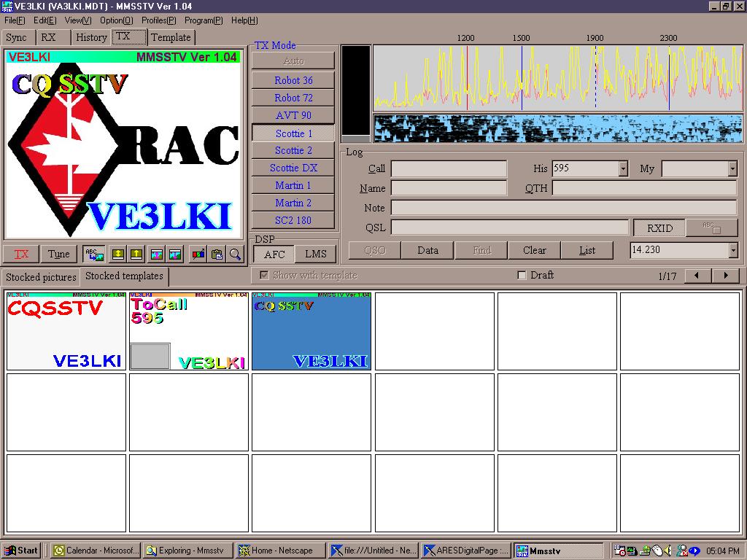Screen dimensions: 747x560
Task: Click the mouse tray icon
Action: [x=657, y=551]
